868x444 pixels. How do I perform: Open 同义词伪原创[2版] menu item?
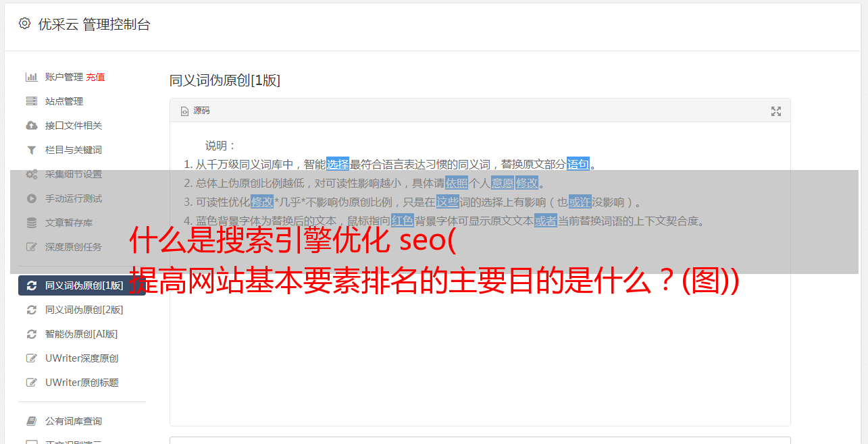82,310
